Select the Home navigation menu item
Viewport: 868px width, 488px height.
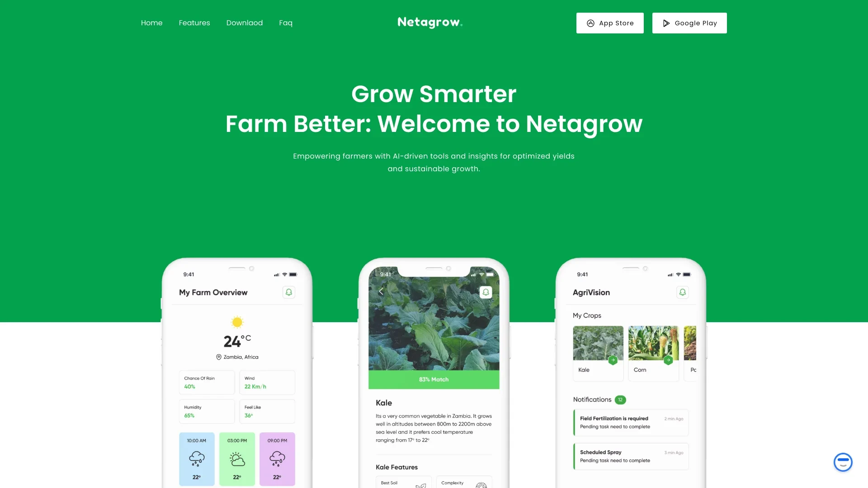[151, 22]
